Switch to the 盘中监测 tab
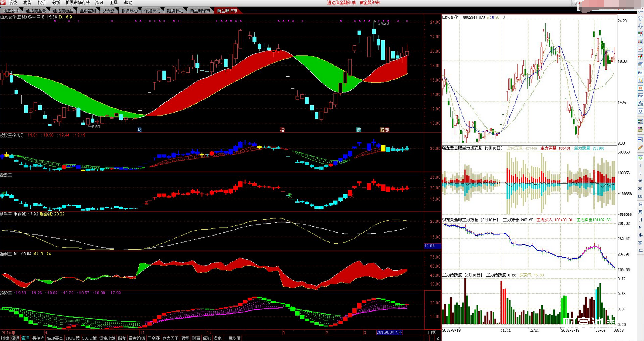Screen dimensions: 644x341 point(88,11)
